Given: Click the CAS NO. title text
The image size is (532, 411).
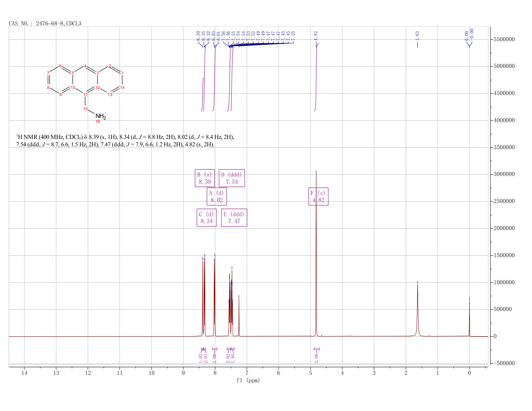Looking at the screenshot, I should 45,24.
